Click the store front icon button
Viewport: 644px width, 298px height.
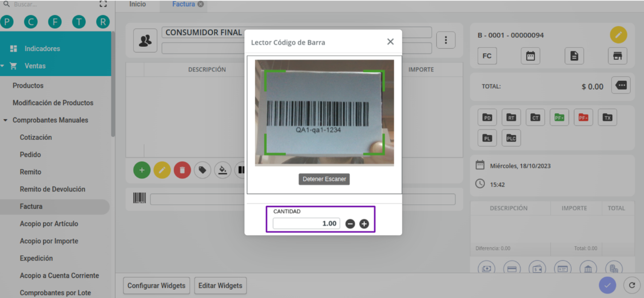618,56
